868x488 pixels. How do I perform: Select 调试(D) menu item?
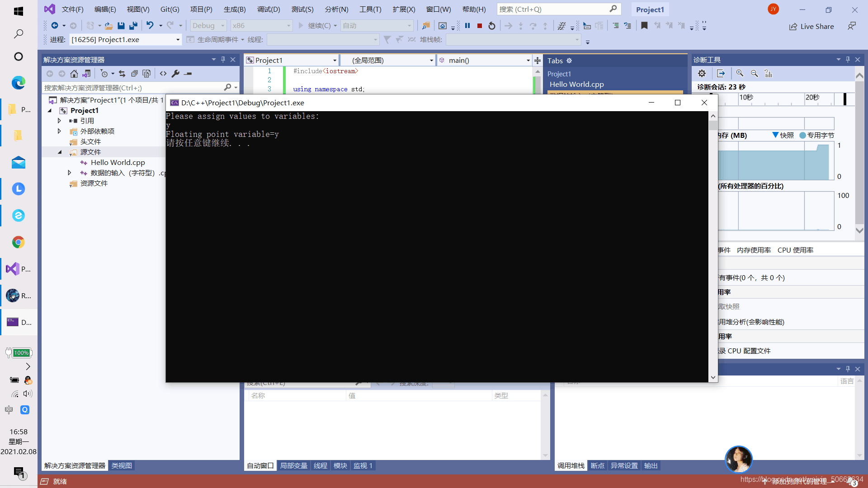270,9
